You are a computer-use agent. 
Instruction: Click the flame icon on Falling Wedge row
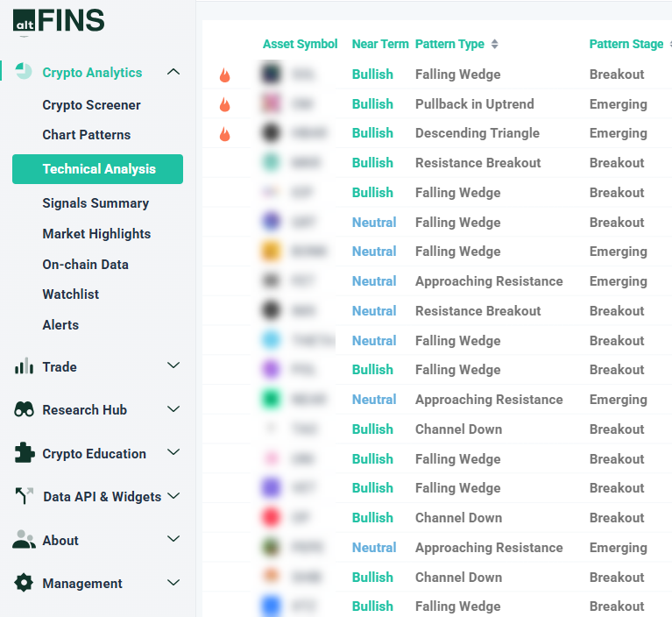(225, 75)
